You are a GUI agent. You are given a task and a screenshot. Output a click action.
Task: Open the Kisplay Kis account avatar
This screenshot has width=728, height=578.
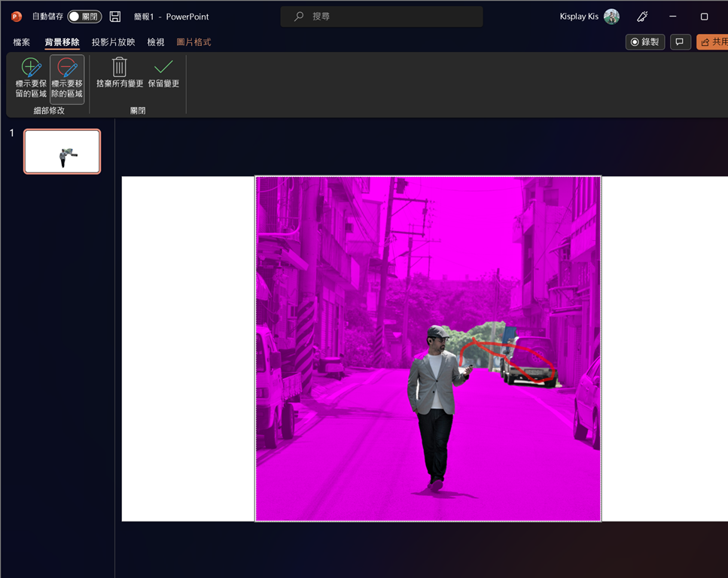click(x=611, y=17)
